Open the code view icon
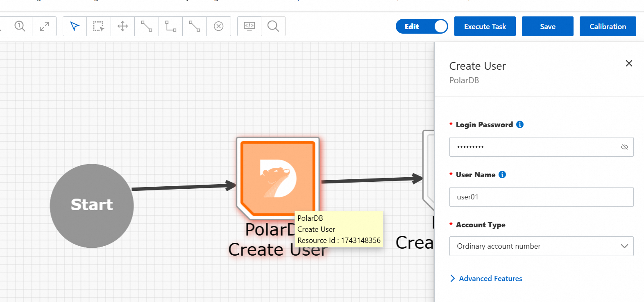The height and width of the screenshot is (302, 644). point(249,26)
